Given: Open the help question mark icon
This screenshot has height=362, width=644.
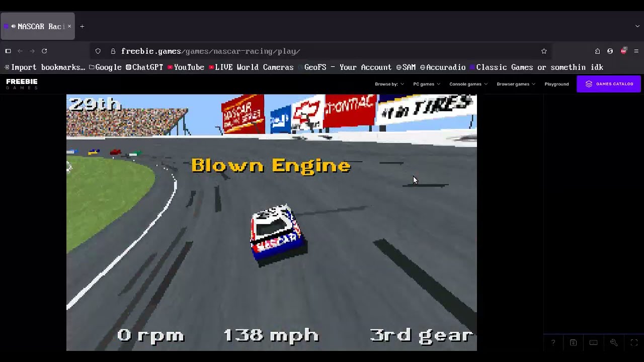Looking at the screenshot, I should click(553, 343).
